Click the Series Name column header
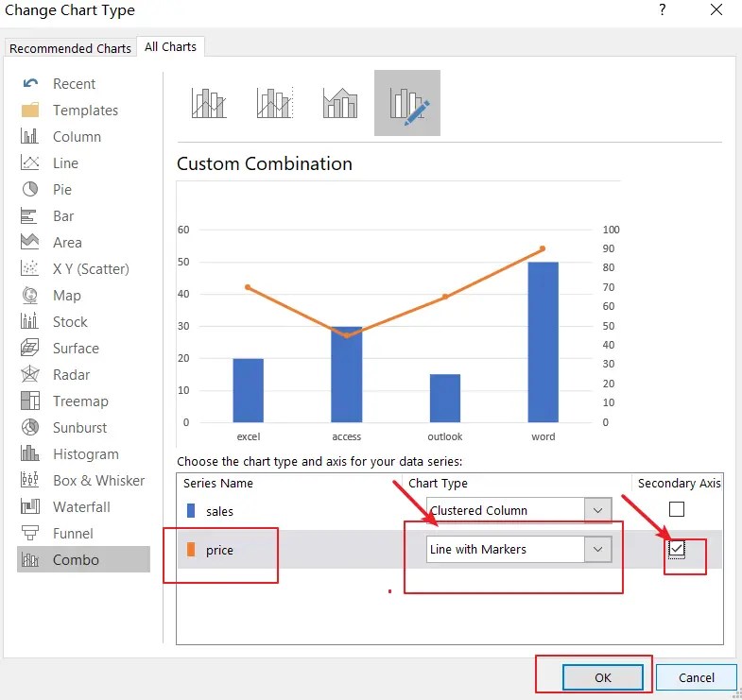Image resolution: width=742 pixels, height=700 pixels. [x=218, y=483]
